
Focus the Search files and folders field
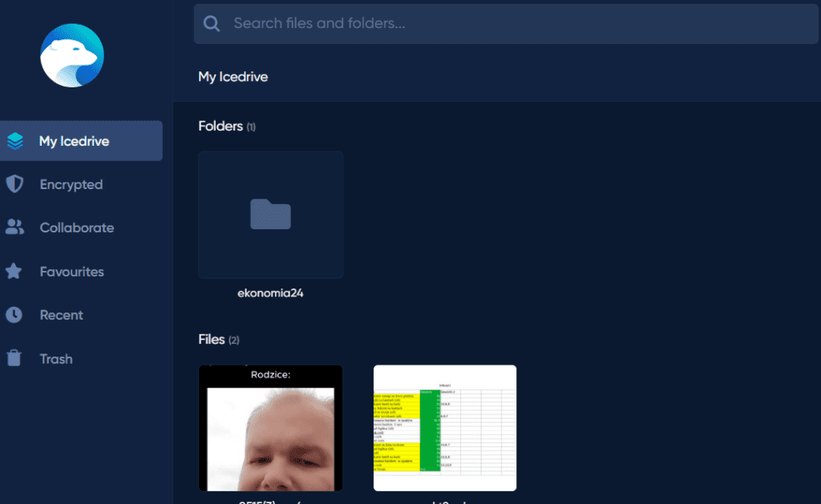click(513, 24)
